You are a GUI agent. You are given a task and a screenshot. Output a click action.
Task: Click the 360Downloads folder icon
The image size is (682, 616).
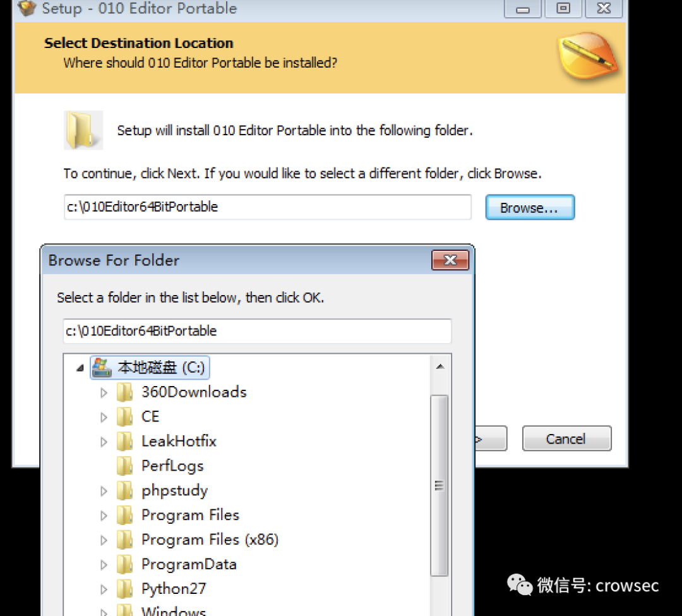(x=124, y=392)
